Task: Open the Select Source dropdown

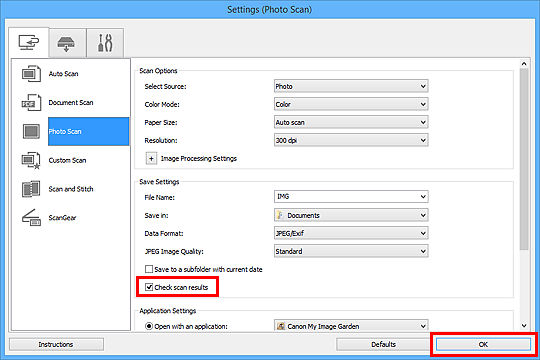Action: pyautogui.click(x=351, y=86)
